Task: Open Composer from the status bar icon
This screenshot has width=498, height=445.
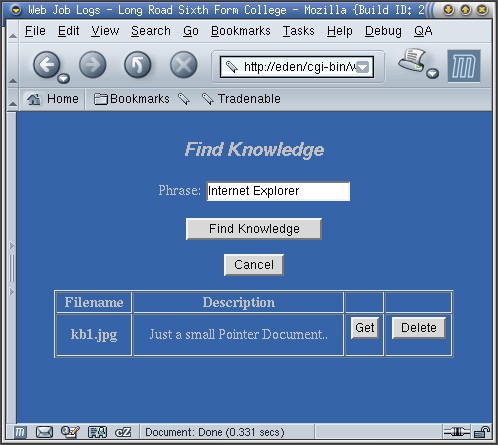Action: pos(70,432)
